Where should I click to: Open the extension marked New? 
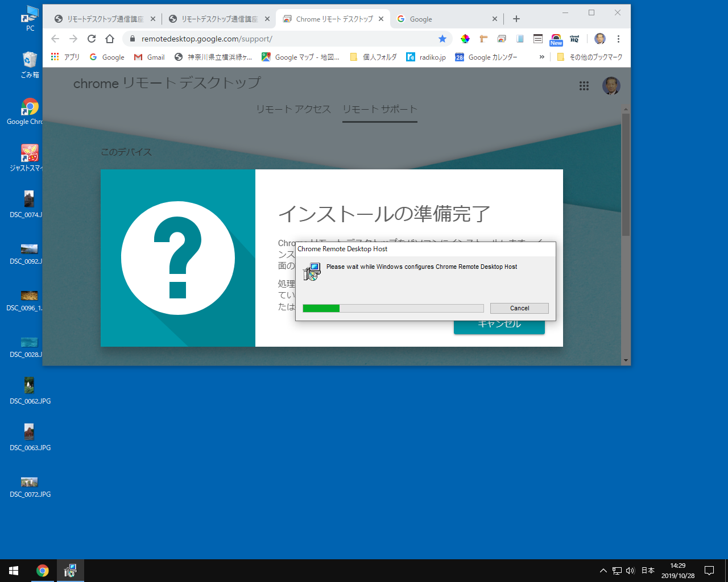[556, 39]
